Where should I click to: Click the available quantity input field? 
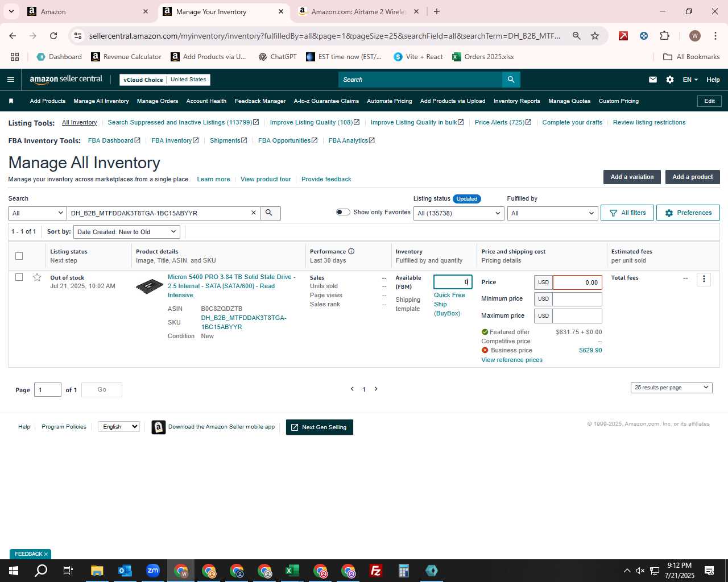pyautogui.click(x=453, y=282)
